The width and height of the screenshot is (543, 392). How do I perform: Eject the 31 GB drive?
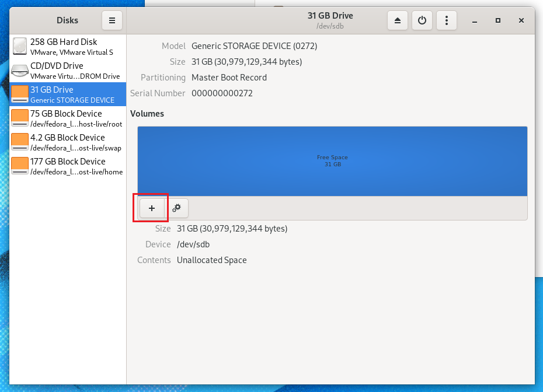pos(397,20)
